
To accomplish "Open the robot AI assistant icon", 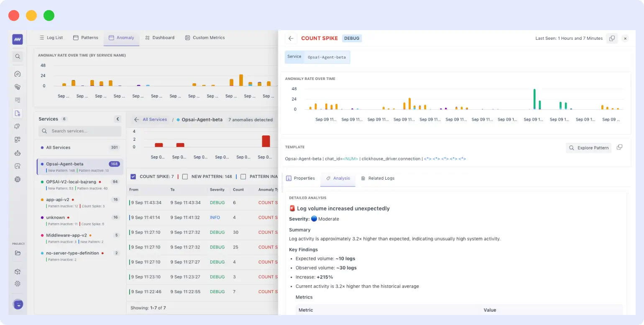I will pos(18,153).
